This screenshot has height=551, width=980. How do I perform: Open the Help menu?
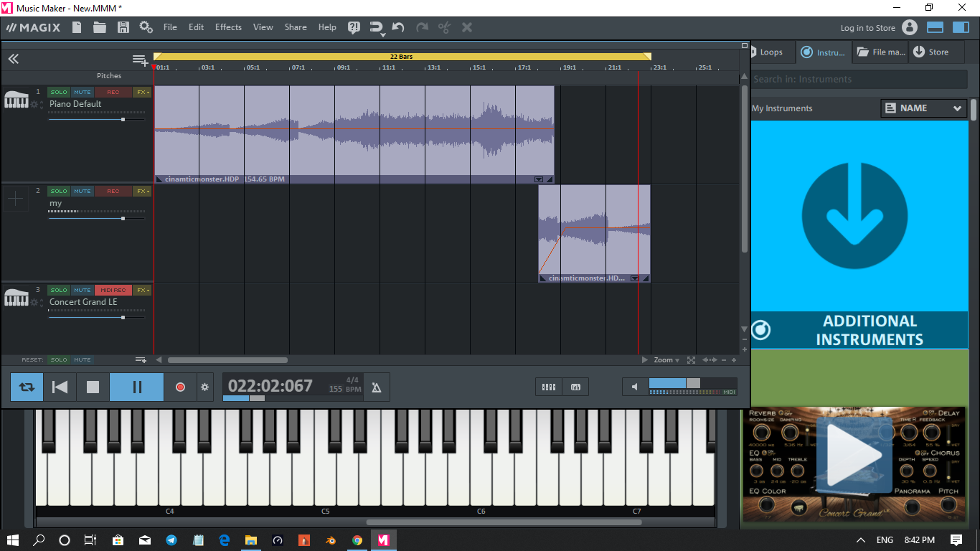[x=327, y=27]
